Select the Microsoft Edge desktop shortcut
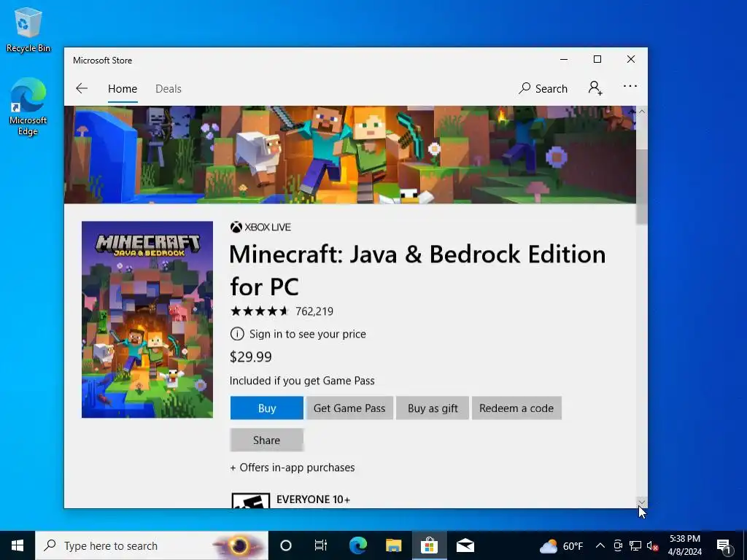Screen dimensions: 747x560 click(x=28, y=106)
